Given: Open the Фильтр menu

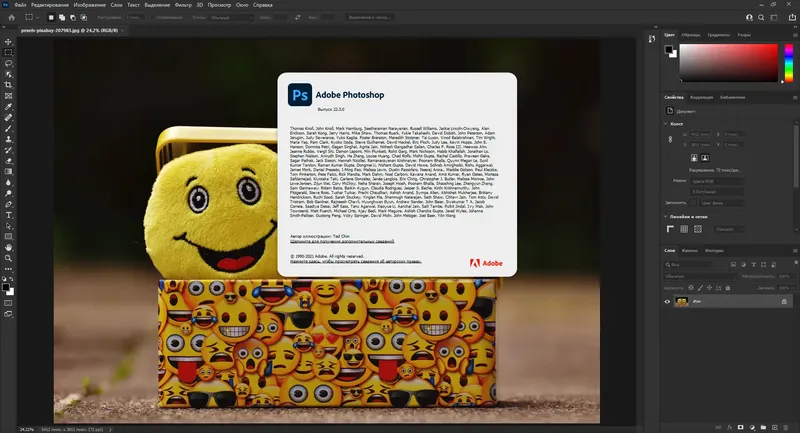Looking at the screenshot, I should click(183, 5).
